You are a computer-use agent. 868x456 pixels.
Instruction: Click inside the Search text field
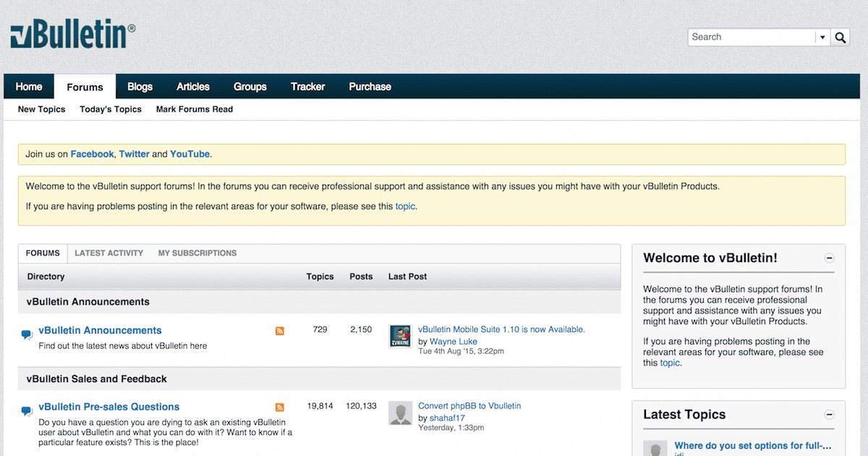(x=751, y=38)
